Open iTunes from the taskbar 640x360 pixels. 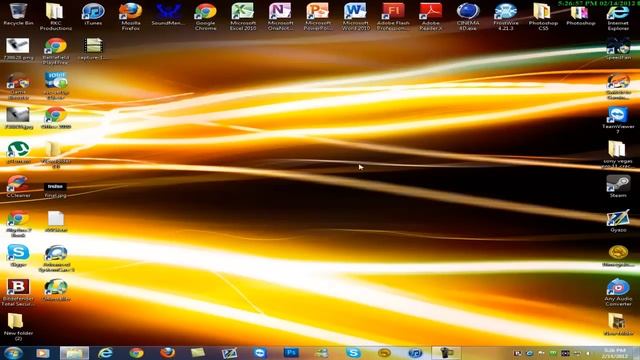point(415,353)
